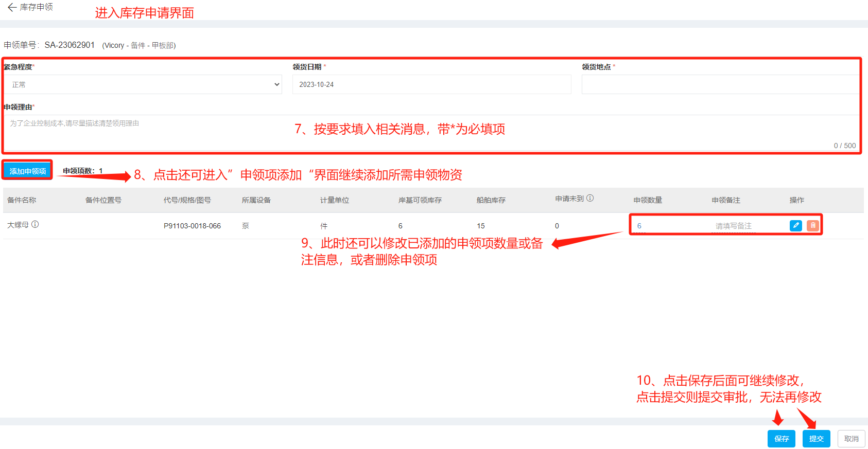
Task: Click the 岸基可领库存 column header
Action: point(420,200)
